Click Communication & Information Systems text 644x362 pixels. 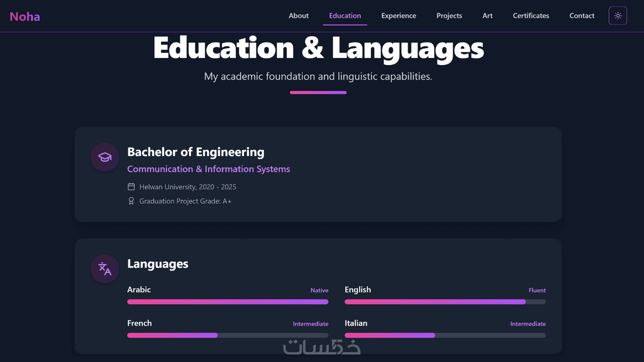point(208,169)
